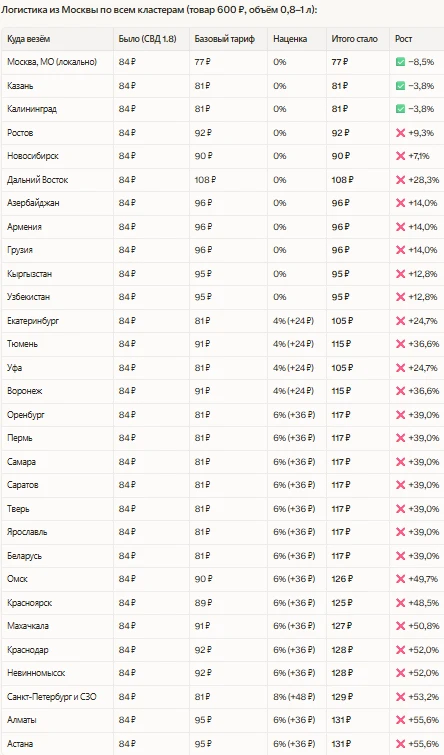The width and height of the screenshot is (444, 755).
Task: Click green checkmark icon in Москва, МО row
Action: (400, 62)
